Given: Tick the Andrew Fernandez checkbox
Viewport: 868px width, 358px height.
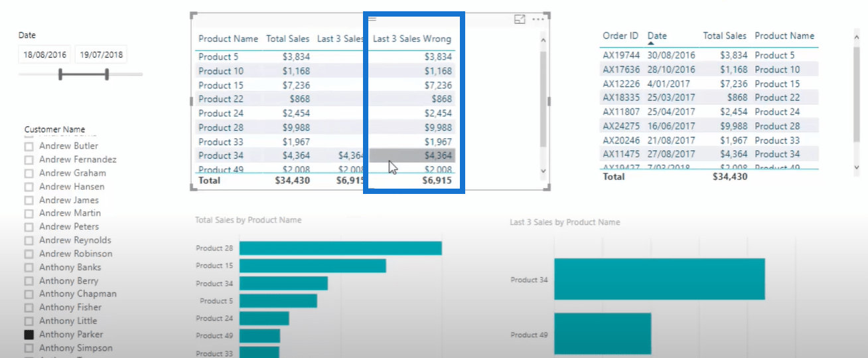Looking at the screenshot, I should 29,160.
